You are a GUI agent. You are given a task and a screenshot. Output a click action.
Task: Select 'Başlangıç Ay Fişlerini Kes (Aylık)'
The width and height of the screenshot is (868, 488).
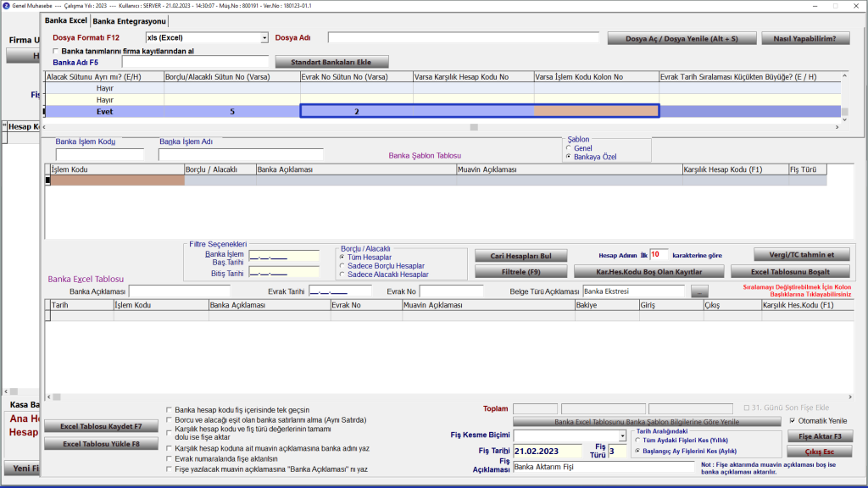point(637,451)
